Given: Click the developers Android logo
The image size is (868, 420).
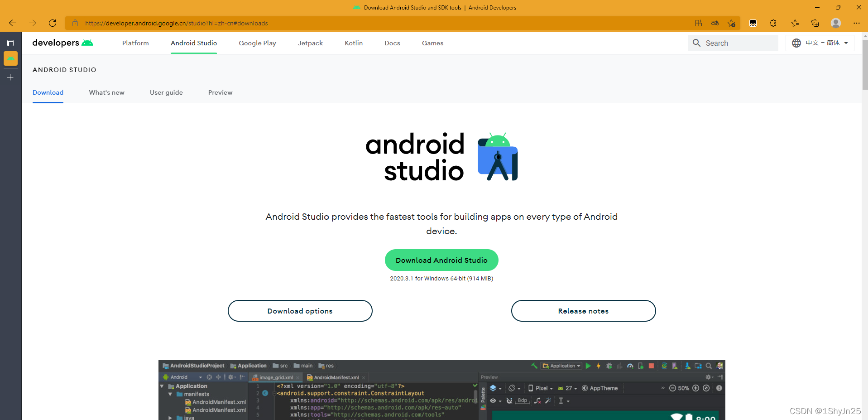Looking at the screenshot, I should coord(63,43).
